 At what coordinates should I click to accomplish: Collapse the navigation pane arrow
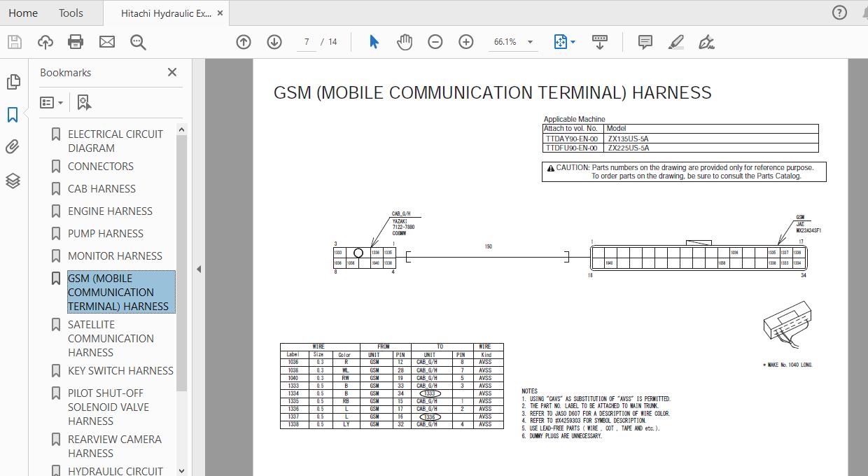(x=199, y=269)
